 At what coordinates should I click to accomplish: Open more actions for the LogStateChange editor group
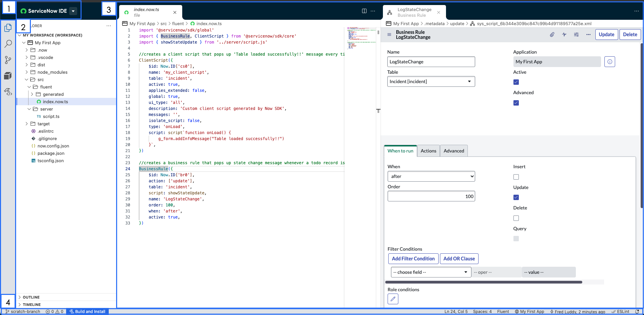(x=636, y=11)
